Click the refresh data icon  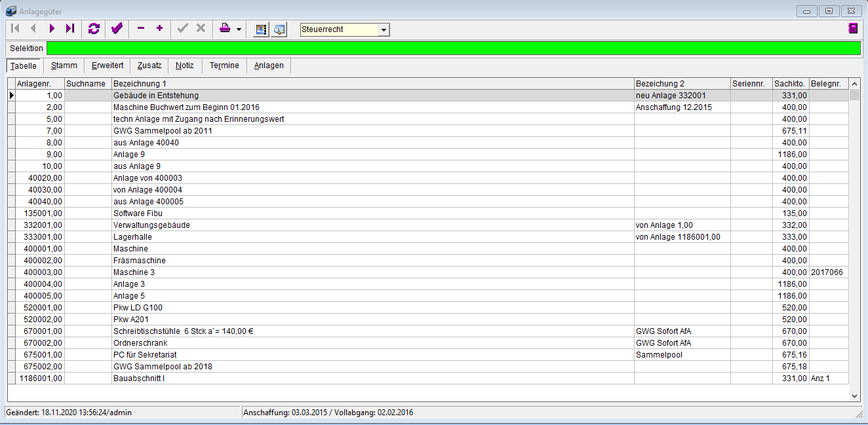coord(94,29)
